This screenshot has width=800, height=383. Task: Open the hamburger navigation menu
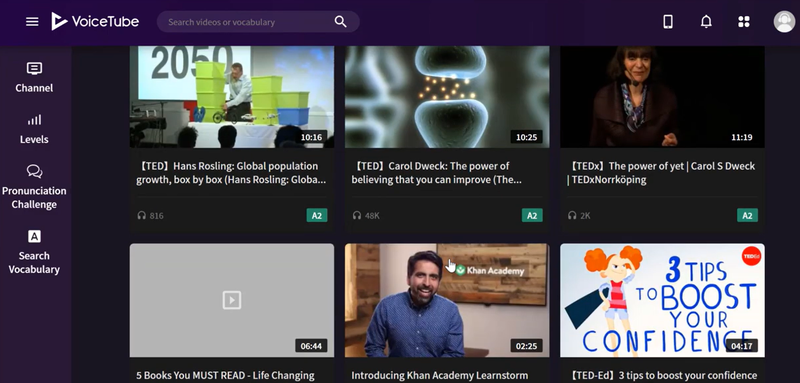(x=32, y=22)
